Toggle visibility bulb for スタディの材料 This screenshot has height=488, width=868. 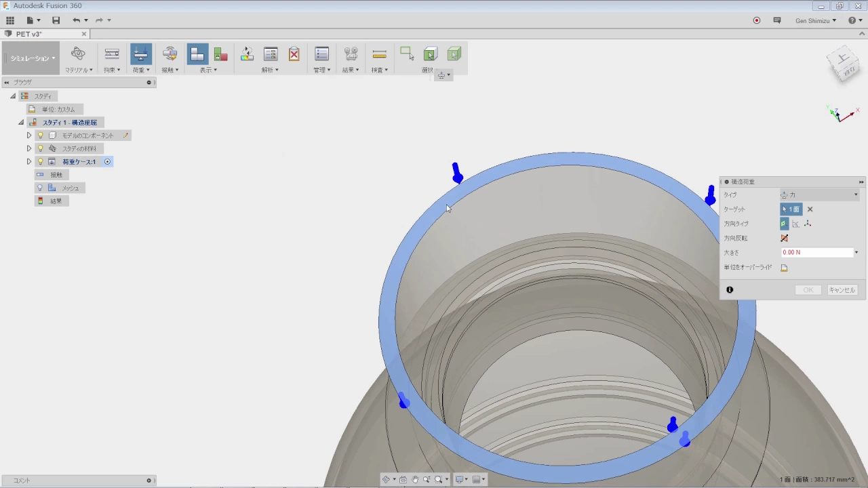[41, 148]
